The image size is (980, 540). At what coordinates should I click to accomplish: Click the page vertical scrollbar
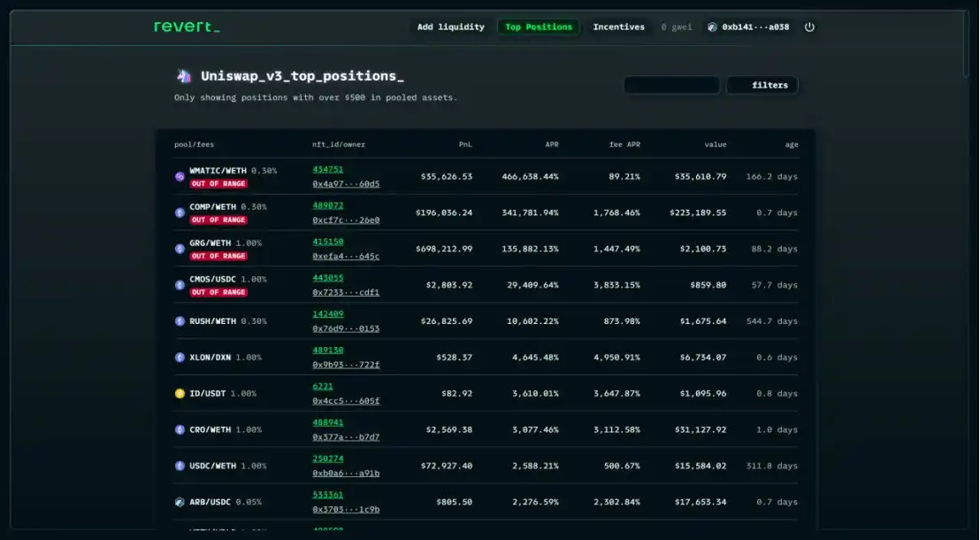tap(966, 43)
